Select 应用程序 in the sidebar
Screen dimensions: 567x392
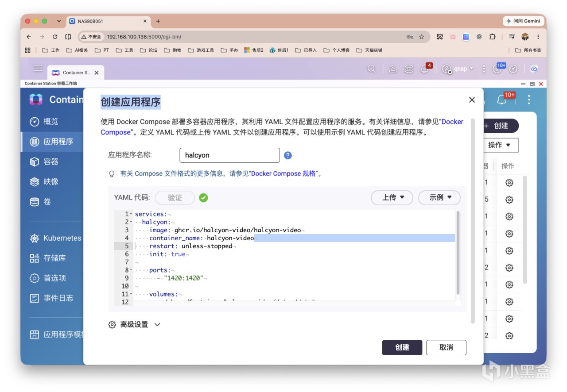click(x=52, y=142)
